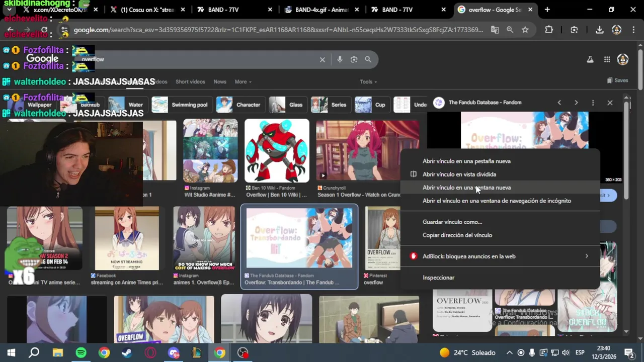Open Steam from the taskbar
The image size is (644, 362).
coord(127,352)
